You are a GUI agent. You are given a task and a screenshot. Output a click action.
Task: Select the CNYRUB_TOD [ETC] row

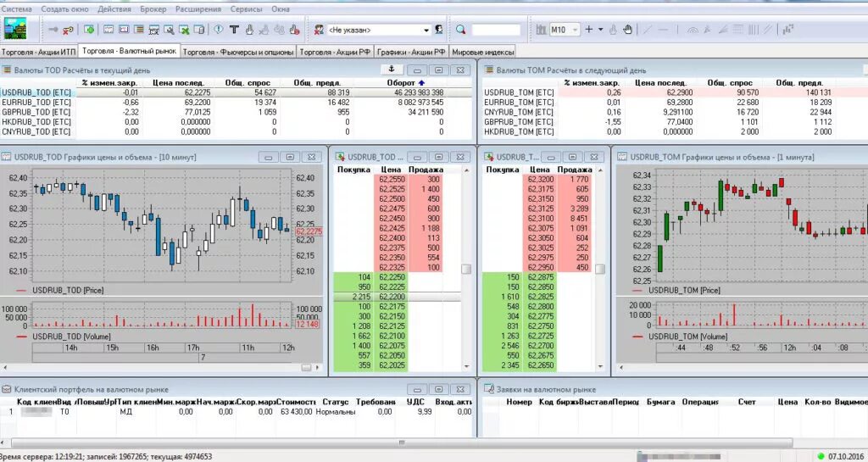[x=236, y=132]
